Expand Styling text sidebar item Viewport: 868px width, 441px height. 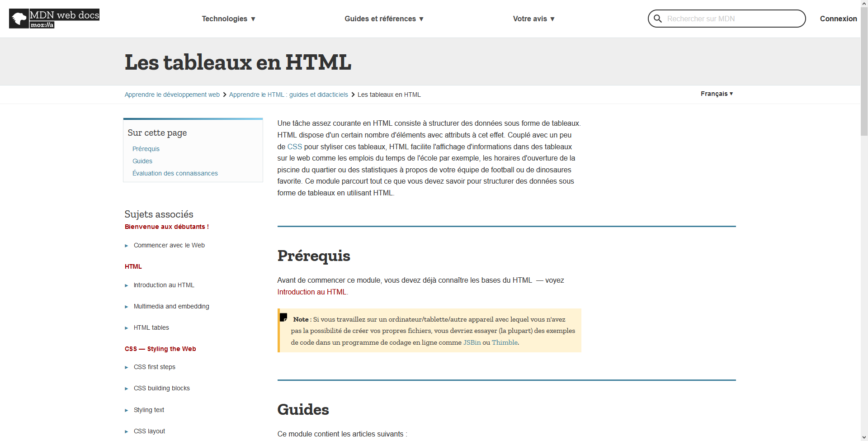coord(149,410)
